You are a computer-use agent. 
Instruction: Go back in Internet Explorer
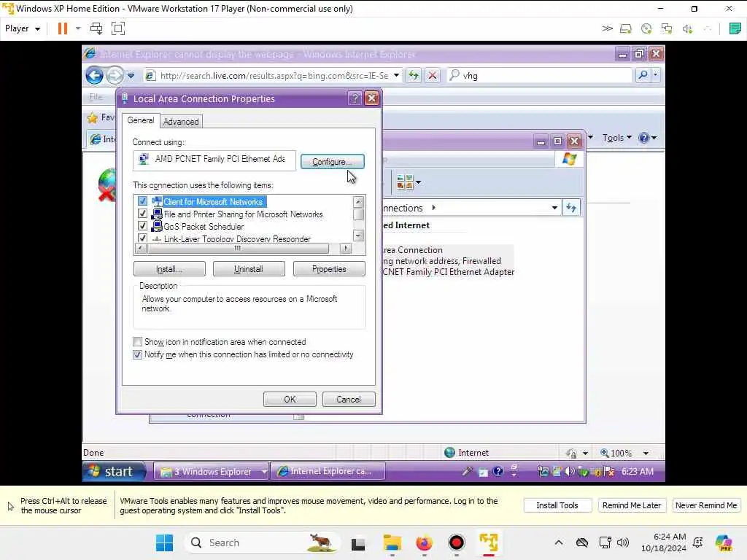94,75
